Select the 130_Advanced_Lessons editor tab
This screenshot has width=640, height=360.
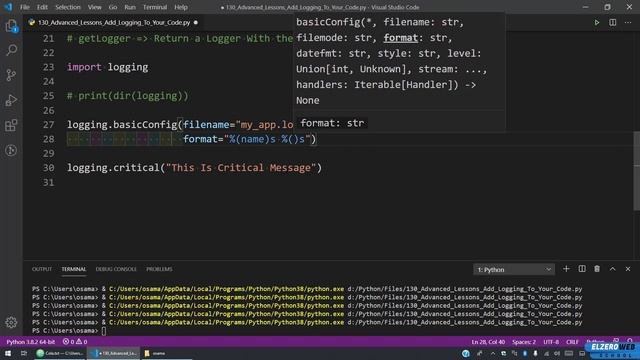pos(113,22)
